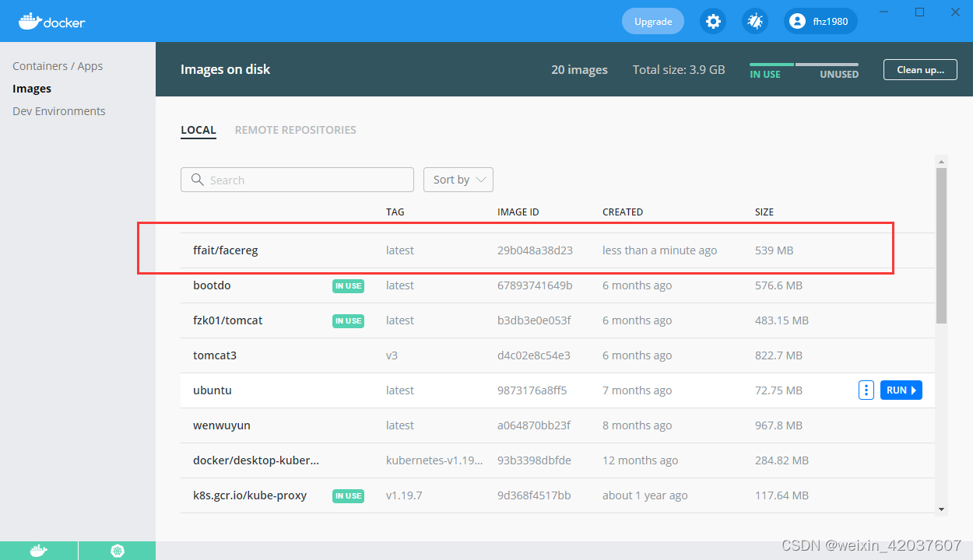Click image ID 67893741649b
This screenshot has height=560, width=973.
[535, 285]
